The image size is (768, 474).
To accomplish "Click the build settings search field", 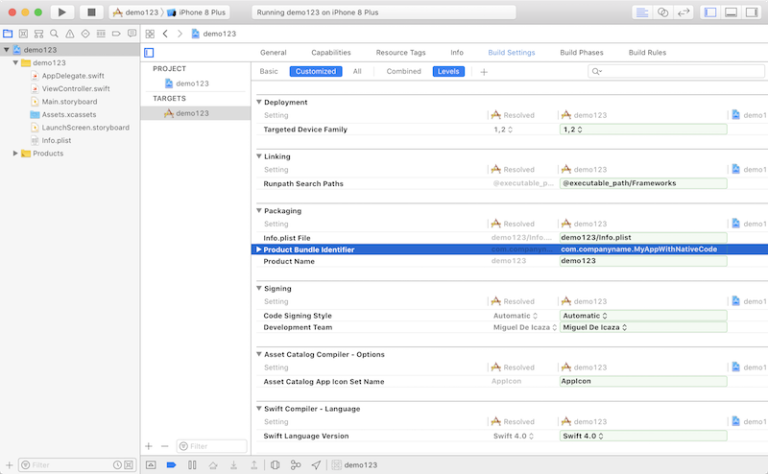I will [x=676, y=71].
